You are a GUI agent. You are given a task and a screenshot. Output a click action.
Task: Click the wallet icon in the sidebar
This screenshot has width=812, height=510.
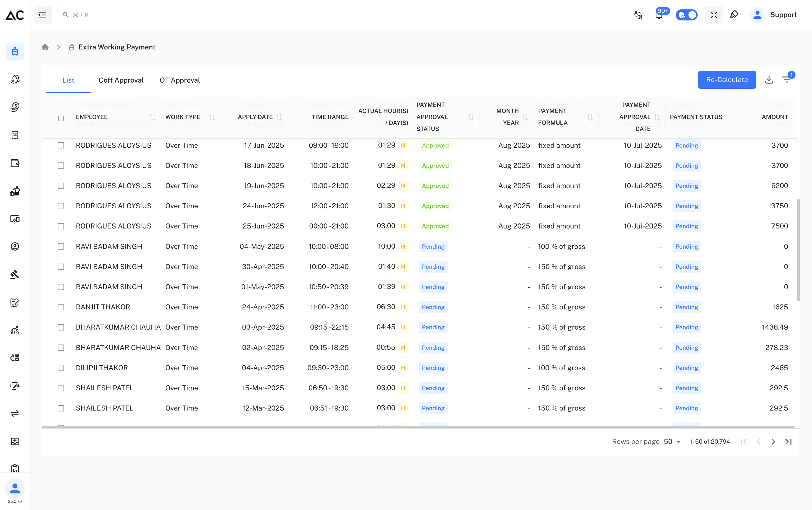coord(15,163)
